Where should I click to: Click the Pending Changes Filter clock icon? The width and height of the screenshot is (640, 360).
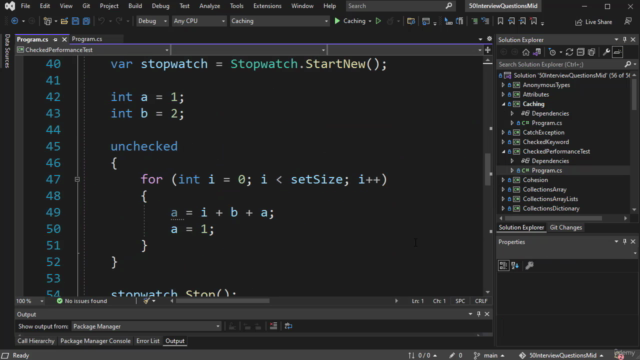point(553,52)
